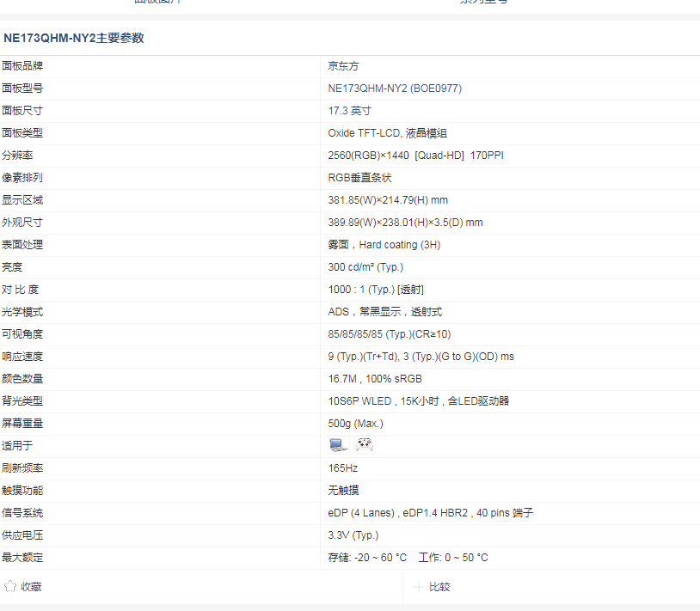Viewport: 700px width, 611px height.
Task: Click value 雾面，Hard coating (3H)
Action: (x=384, y=244)
